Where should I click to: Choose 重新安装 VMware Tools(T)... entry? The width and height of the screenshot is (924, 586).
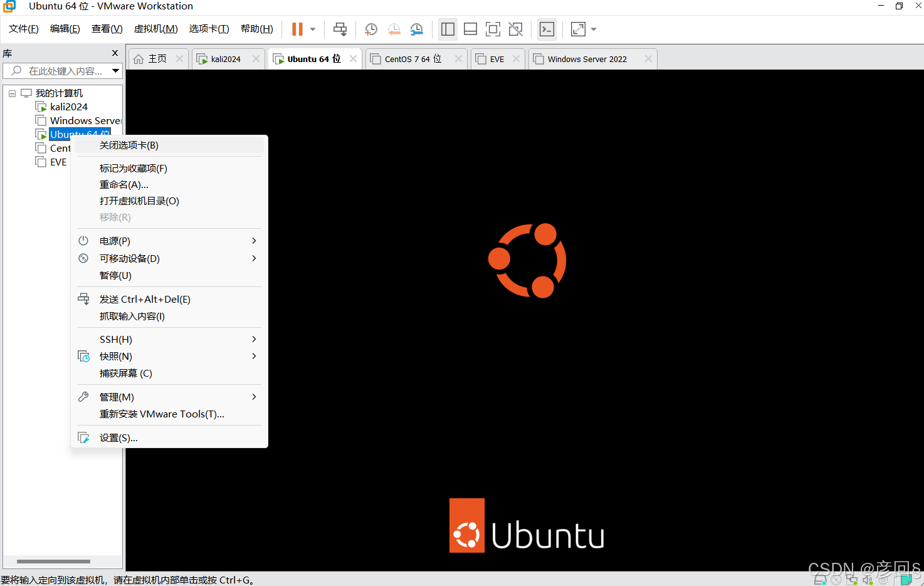pyautogui.click(x=169, y=414)
